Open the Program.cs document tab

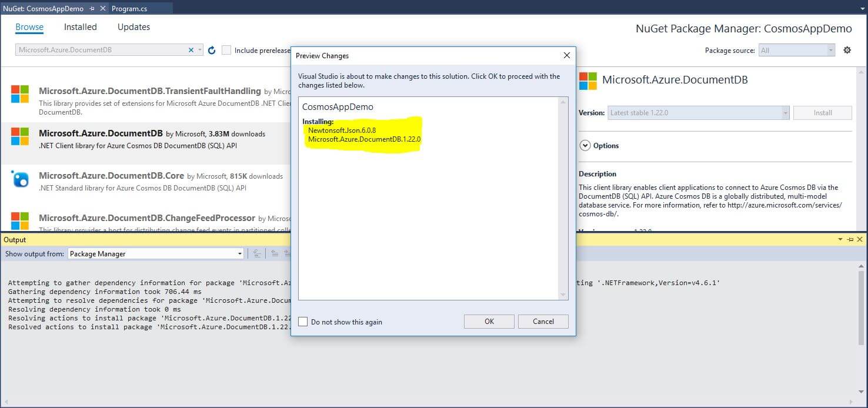click(130, 8)
